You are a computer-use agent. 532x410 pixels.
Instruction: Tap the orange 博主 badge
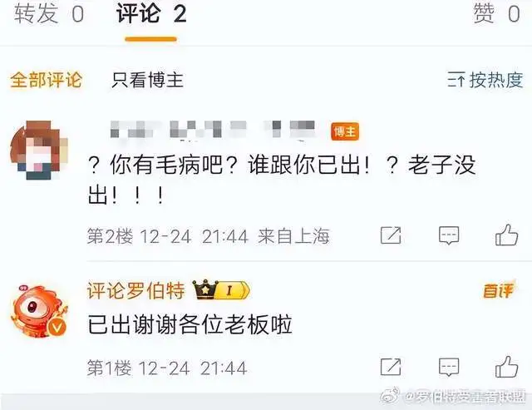click(345, 131)
